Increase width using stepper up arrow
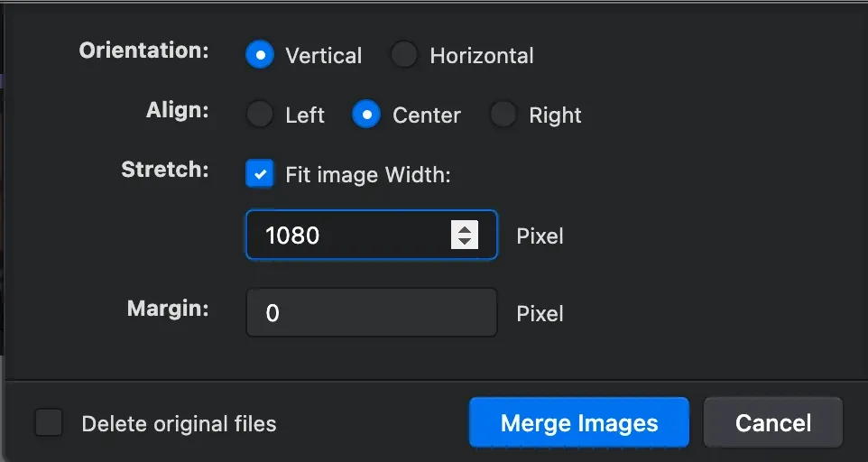Viewport: 868px width, 462px height. [x=465, y=227]
